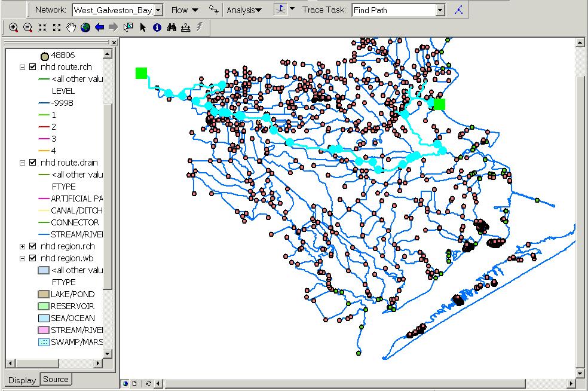The height and width of the screenshot is (391, 588).
Task: Select the Identify info tool
Action: click(157, 28)
